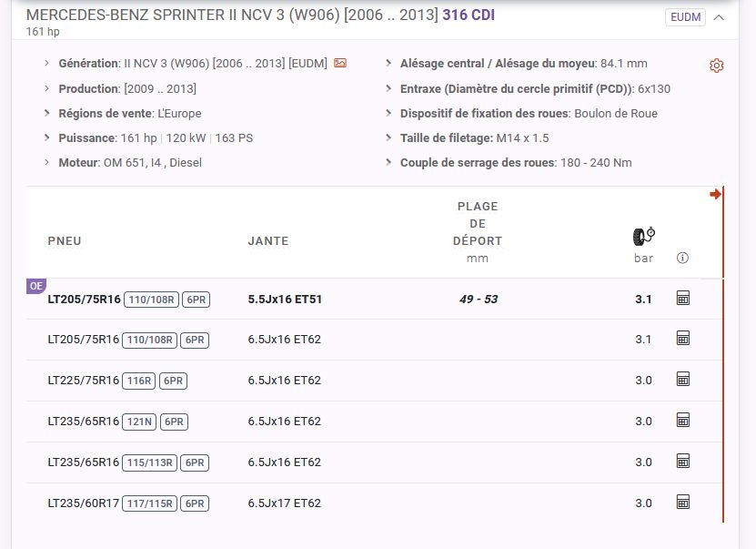Viewport: 756px width, 549px height.
Task: Expand the Alésage central detail arrow
Action: (389, 64)
